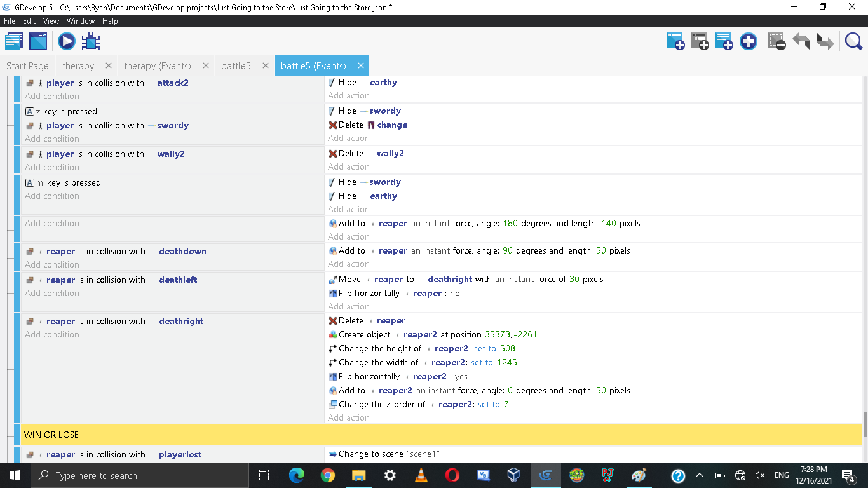Open Google Chrome from the taskbar
The height and width of the screenshot is (488, 868).
click(x=328, y=475)
